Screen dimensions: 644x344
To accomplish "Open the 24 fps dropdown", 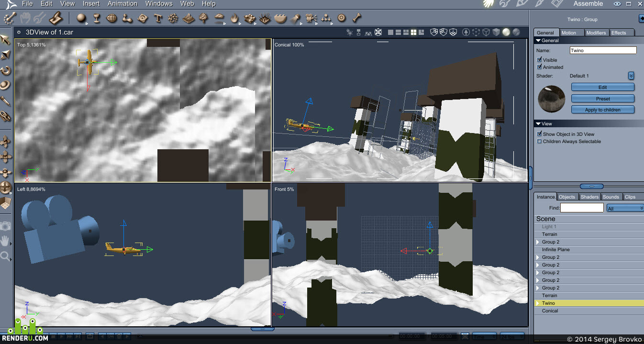I will 512,336.
